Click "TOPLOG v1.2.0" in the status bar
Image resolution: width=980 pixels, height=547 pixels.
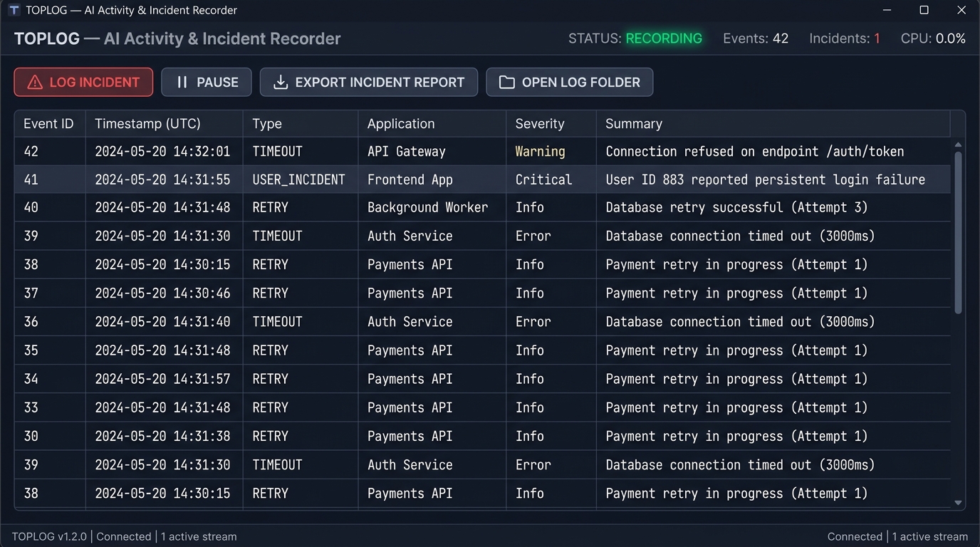pyautogui.click(x=50, y=536)
